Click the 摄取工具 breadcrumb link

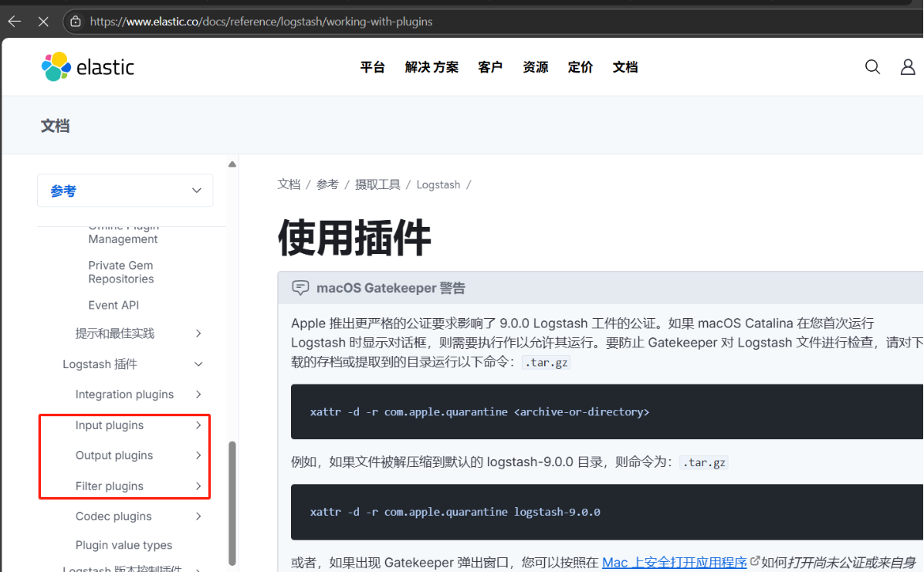pos(377,184)
